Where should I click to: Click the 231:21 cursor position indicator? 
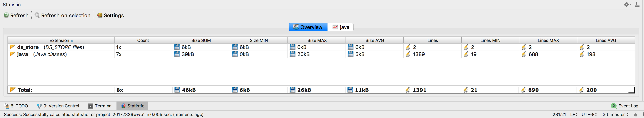(559, 114)
